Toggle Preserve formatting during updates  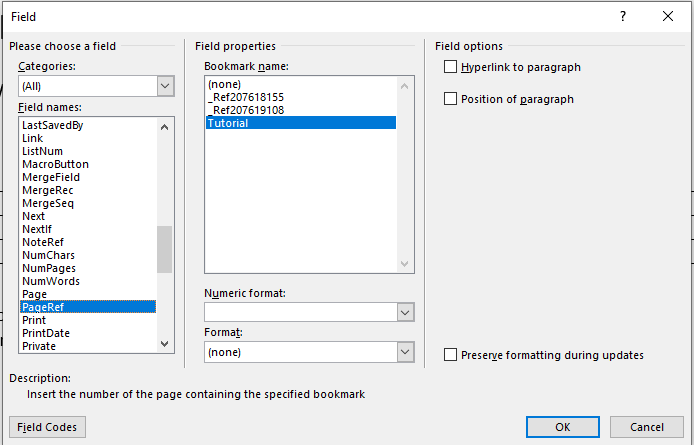tap(451, 355)
